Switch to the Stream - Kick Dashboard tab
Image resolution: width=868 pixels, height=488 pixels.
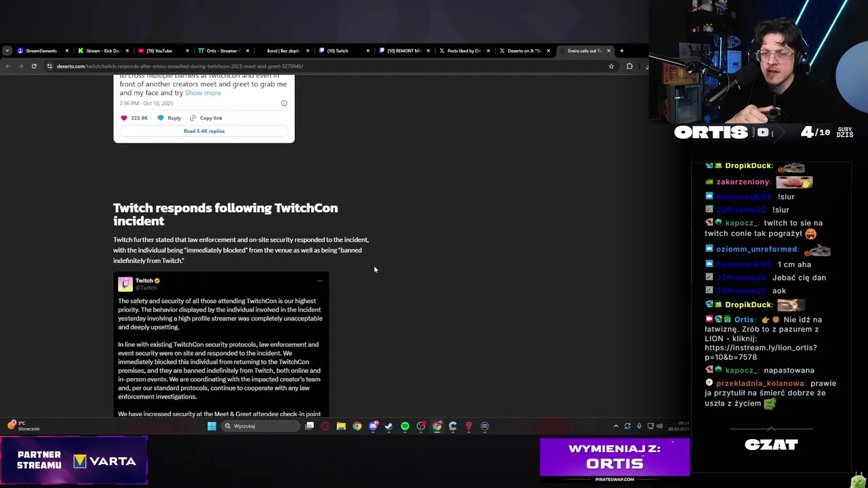point(103,51)
